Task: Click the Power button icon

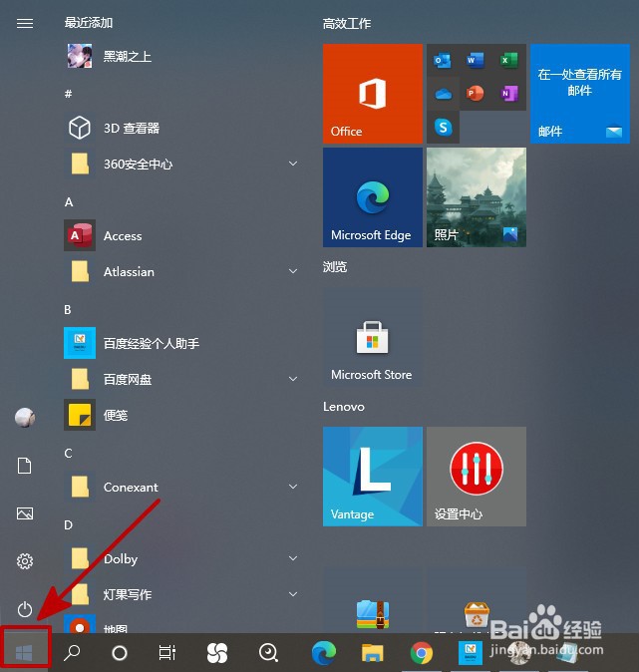Action: 25,609
